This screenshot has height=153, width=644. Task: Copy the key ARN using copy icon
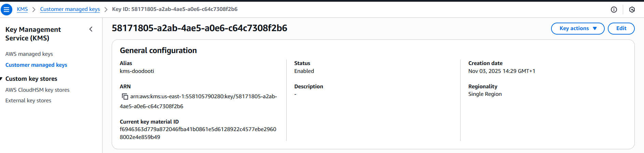coord(125,97)
